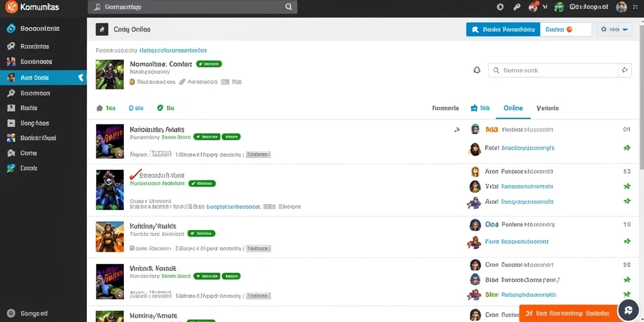Click the fullscreen arrows icon in the top-right corner

635,6
